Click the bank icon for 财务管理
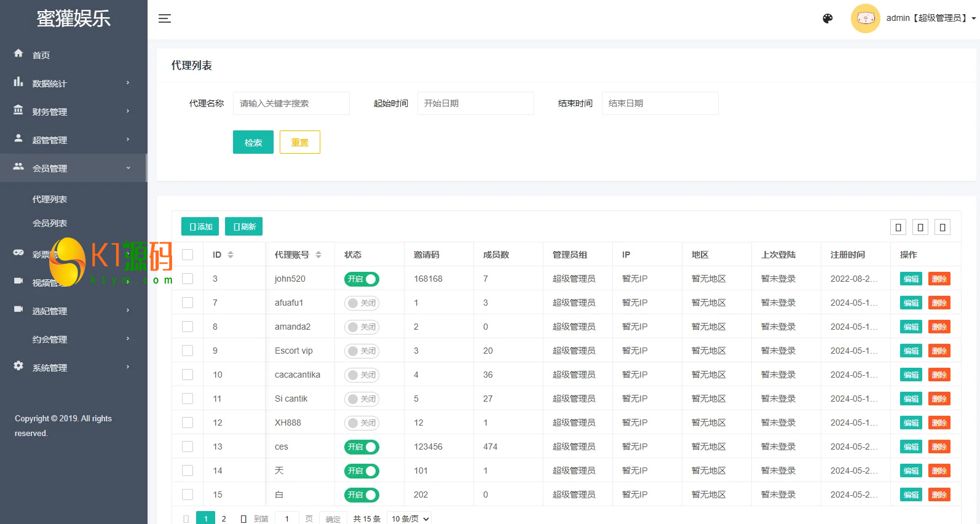This screenshot has height=524, width=980. pos(18,110)
